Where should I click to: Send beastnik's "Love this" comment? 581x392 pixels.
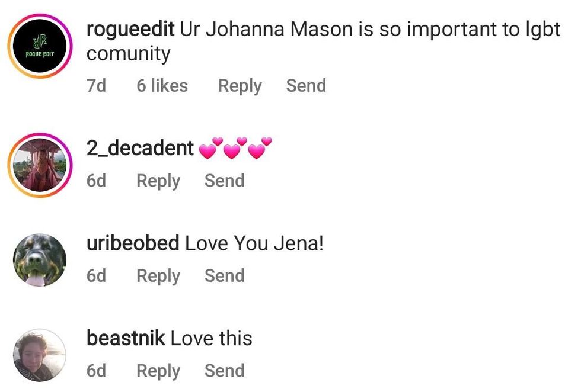224,371
